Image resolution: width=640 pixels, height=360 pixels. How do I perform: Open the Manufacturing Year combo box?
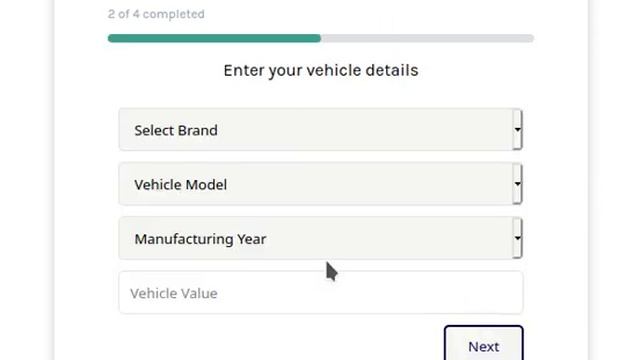pyautogui.click(x=321, y=238)
